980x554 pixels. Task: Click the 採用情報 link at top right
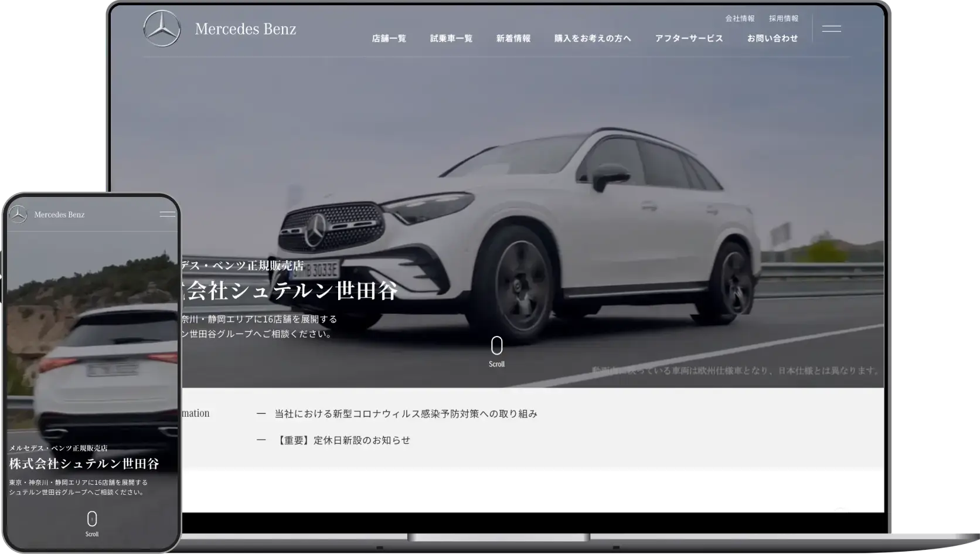point(784,19)
